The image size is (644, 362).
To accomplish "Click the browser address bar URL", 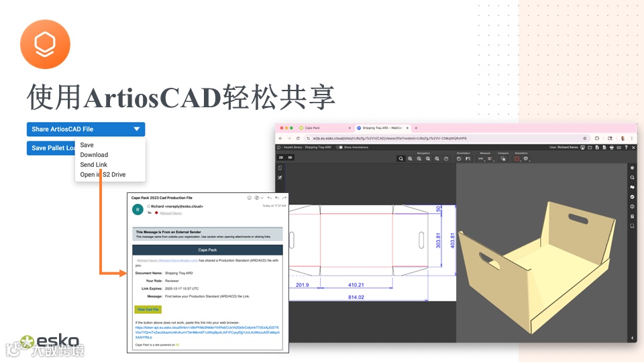I will point(389,138).
